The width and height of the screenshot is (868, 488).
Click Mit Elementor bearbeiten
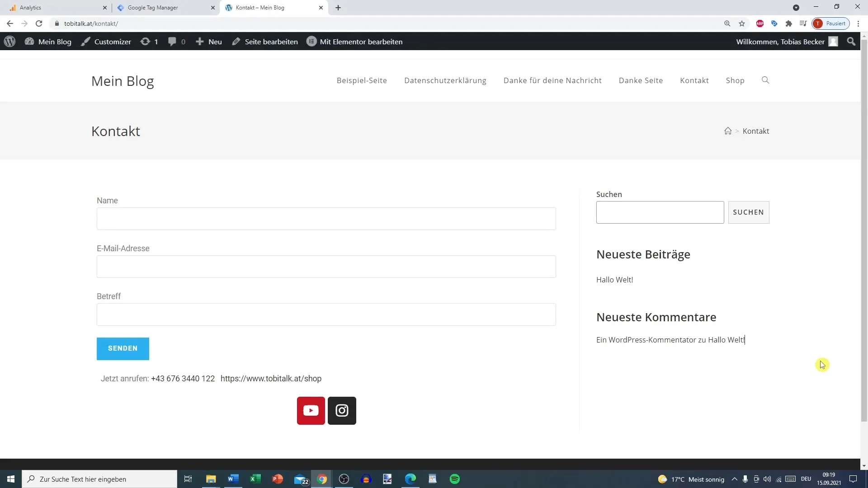(x=354, y=42)
